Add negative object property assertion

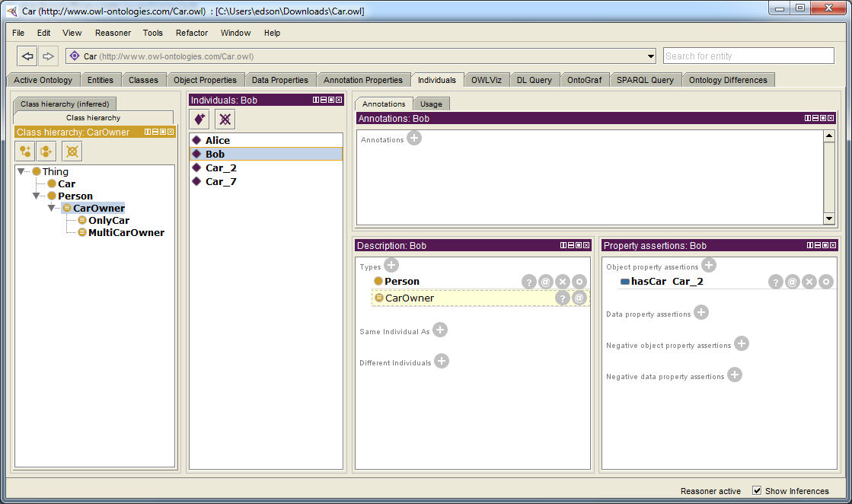[742, 343]
